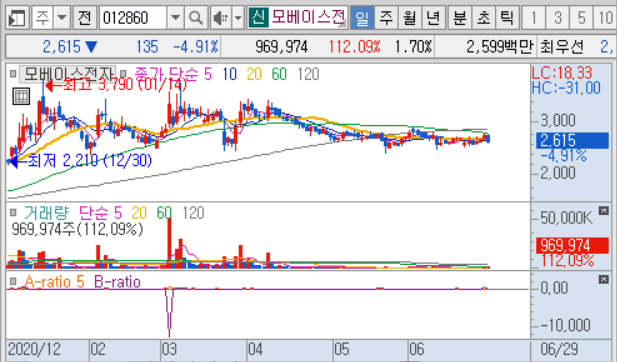The width and height of the screenshot is (617, 362).
Task: Select the 일 daily chart tab
Action: 362,18
